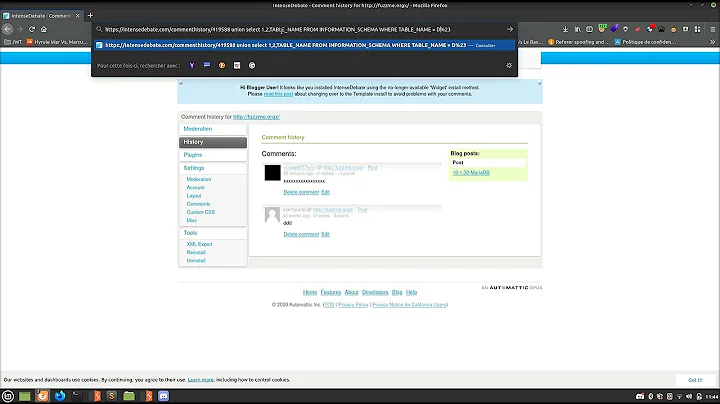The height and width of the screenshot is (404, 720).
Task: Choose the highlighted URL suggestion row
Action: coord(304,45)
